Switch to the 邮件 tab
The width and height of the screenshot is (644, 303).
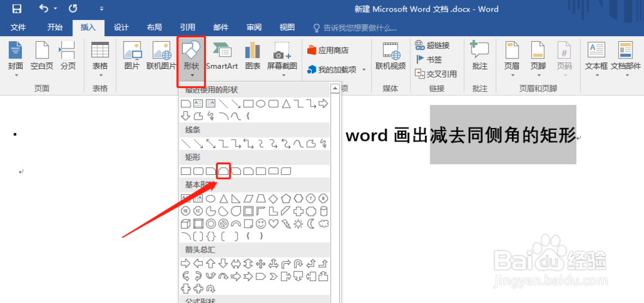coord(221,28)
